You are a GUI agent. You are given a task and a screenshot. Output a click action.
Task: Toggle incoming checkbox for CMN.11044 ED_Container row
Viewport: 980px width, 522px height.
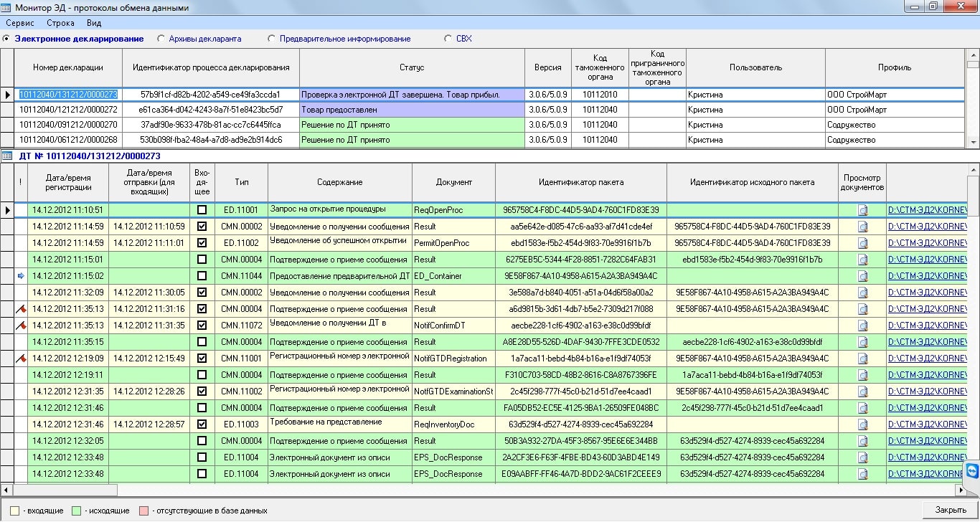pos(202,276)
